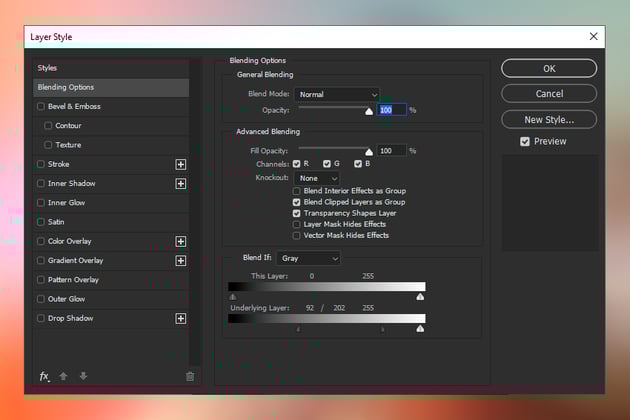
Task: Check Layer Mask Hides Effects
Action: click(297, 225)
